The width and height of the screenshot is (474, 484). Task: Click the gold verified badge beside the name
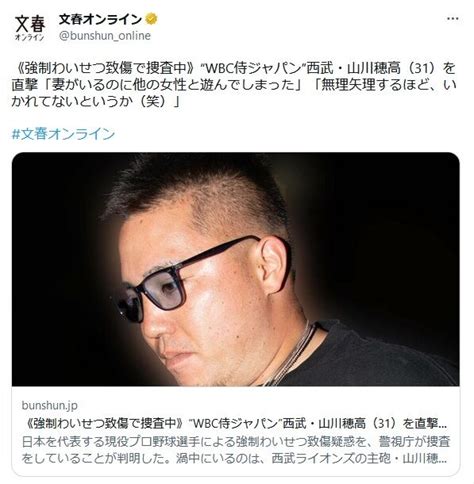pos(151,19)
